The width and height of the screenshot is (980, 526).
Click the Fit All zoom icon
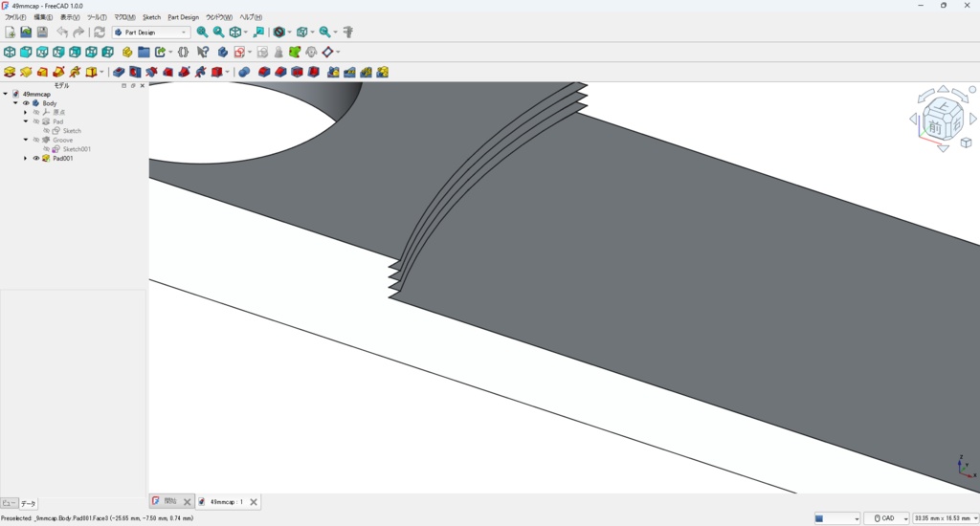click(x=203, y=32)
